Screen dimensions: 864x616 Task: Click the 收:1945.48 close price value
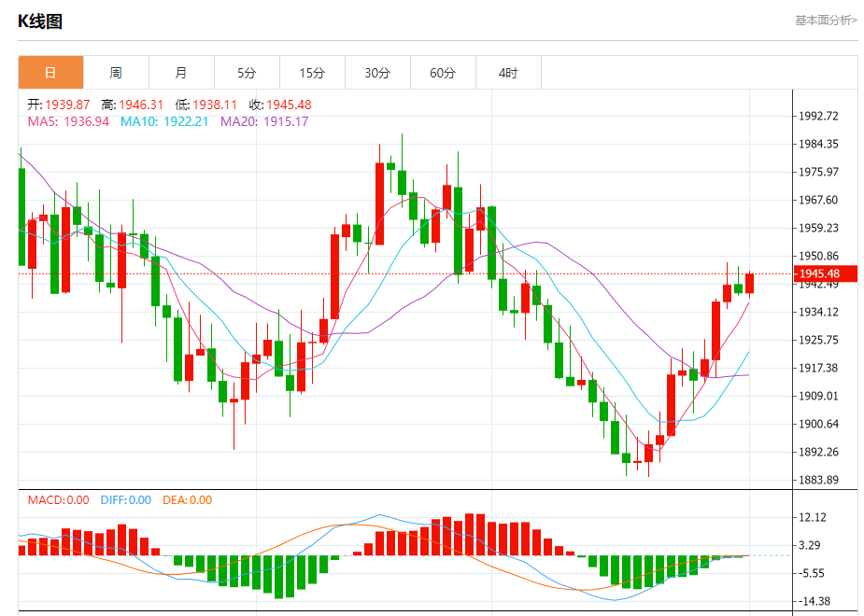point(280,105)
